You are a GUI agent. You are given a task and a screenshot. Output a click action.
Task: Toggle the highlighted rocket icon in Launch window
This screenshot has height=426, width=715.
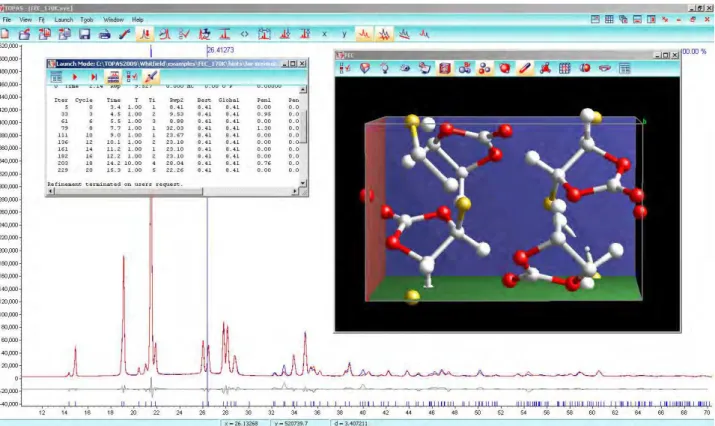click(151, 77)
